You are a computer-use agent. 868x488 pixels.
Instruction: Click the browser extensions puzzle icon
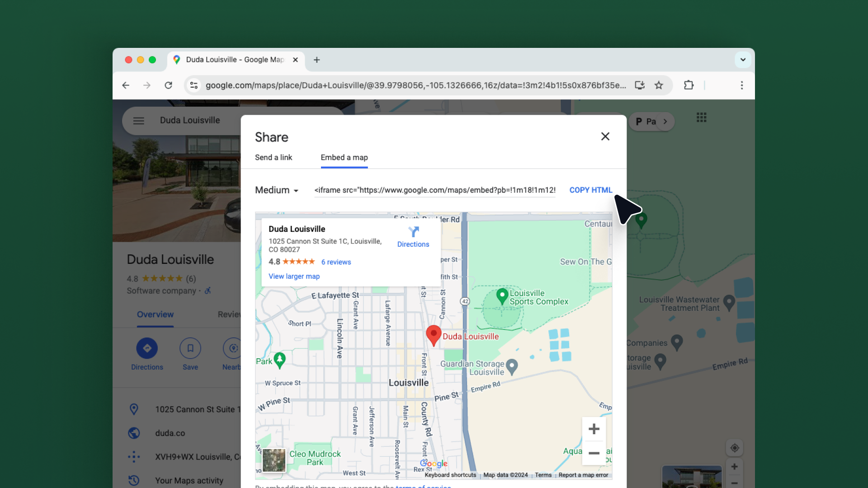[x=689, y=85]
